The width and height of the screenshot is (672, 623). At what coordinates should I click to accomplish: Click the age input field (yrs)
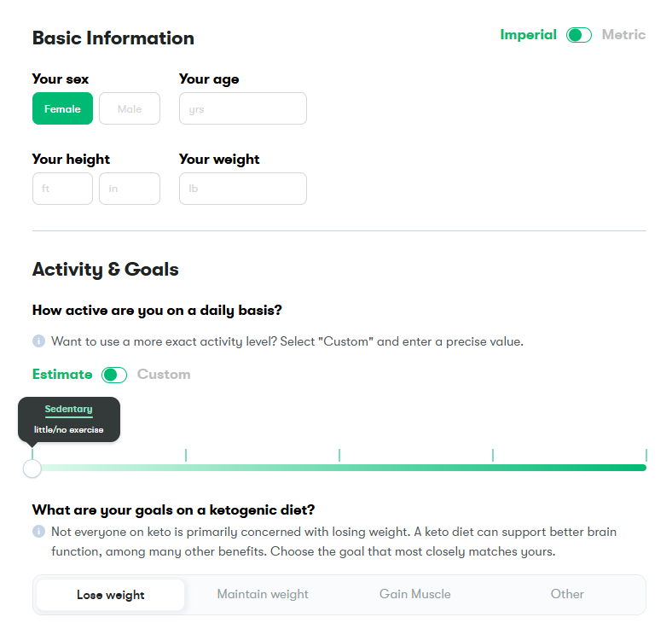(x=243, y=108)
